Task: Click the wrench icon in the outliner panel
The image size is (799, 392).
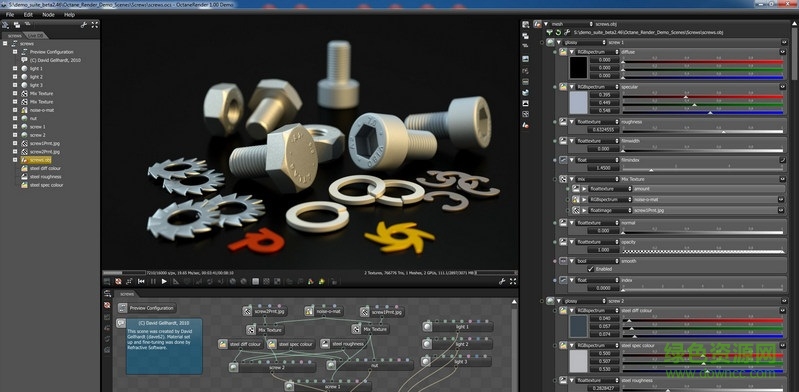Action: (84, 24)
